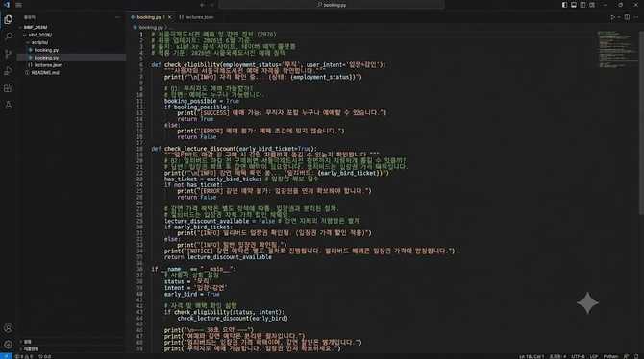The width and height of the screenshot is (644, 359).
Task: Open run options dropdown next to play
Action: 619,17
